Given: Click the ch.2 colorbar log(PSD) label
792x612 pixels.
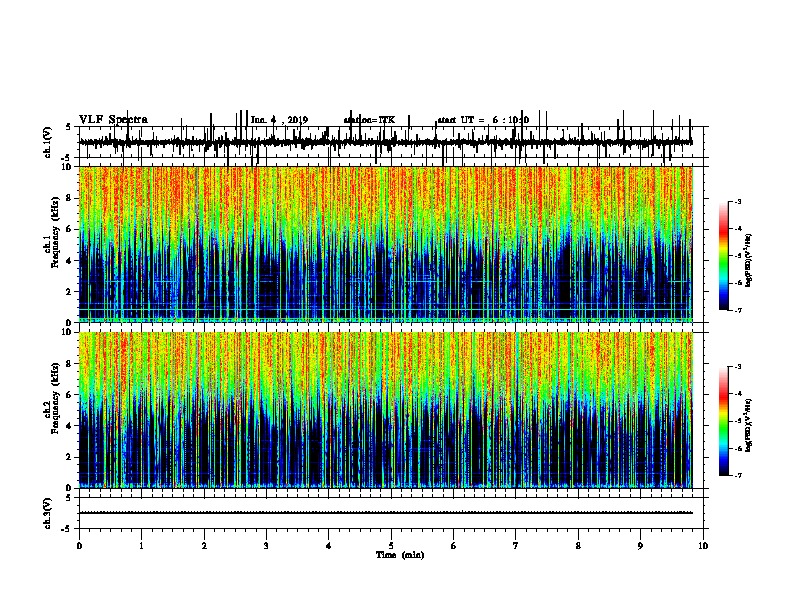Looking at the screenshot, I should (x=749, y=425).
